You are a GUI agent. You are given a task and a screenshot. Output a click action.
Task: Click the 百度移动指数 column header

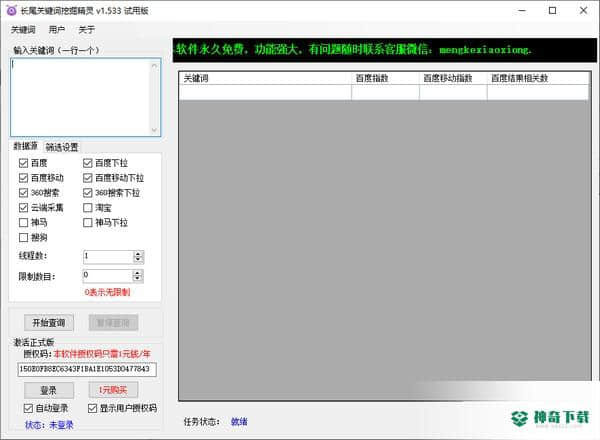[x=453, y=78]
